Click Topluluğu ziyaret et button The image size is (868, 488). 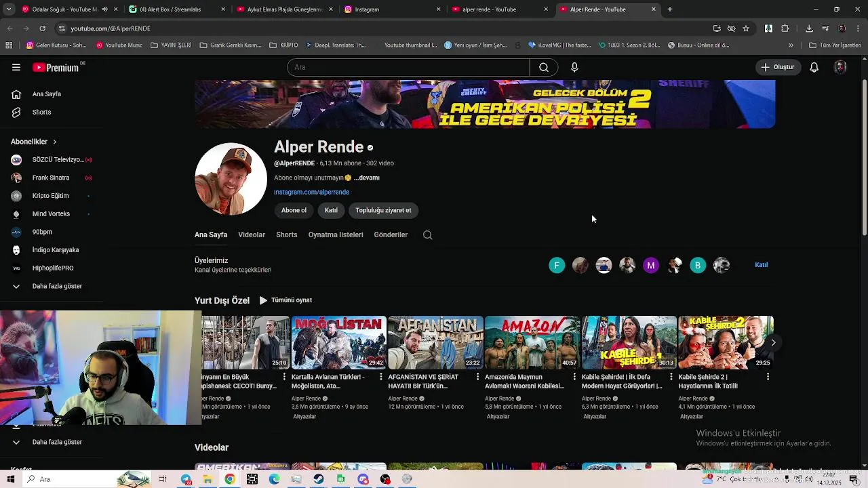[x=383, y=210]
